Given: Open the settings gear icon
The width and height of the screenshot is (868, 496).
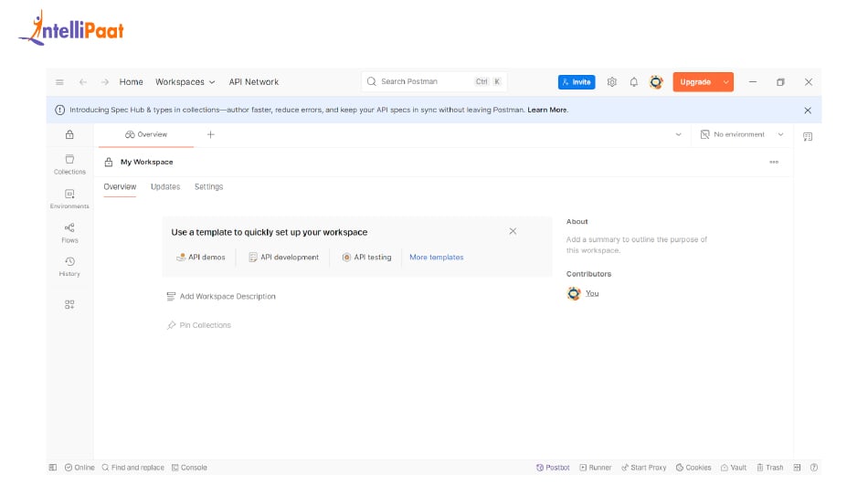Looking at the screenshot, I should point(611,82).
